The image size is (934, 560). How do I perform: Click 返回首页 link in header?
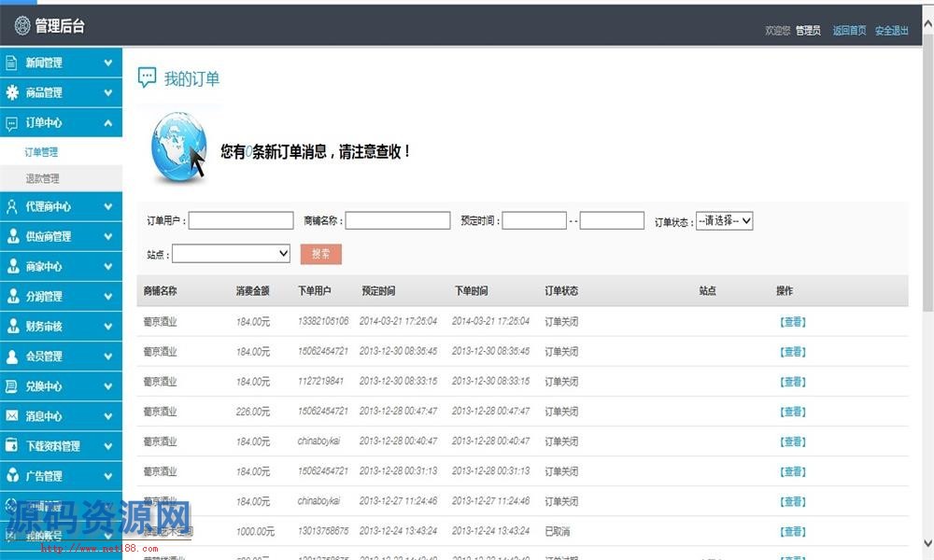pos(849,31)
